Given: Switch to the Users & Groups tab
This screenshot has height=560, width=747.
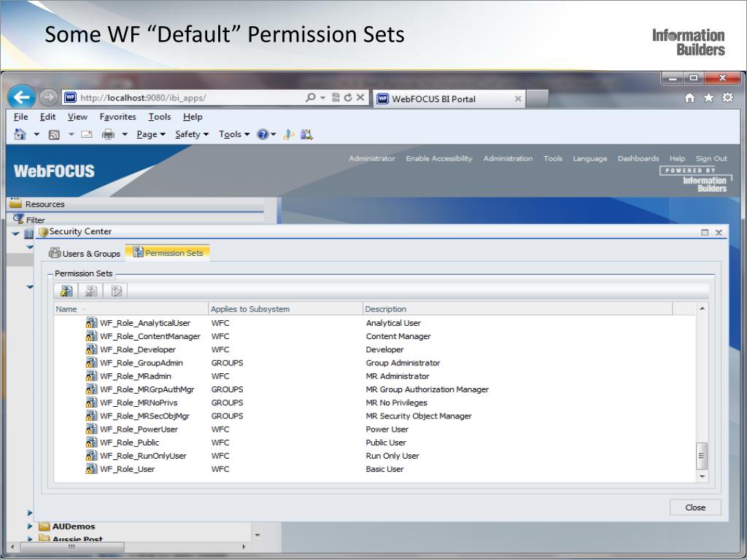Looking at the screenshot, I should point(85,253).
